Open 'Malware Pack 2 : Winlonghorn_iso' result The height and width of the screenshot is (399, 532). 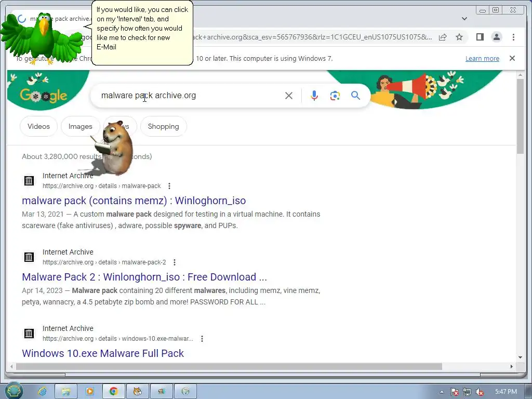[144, 277]
